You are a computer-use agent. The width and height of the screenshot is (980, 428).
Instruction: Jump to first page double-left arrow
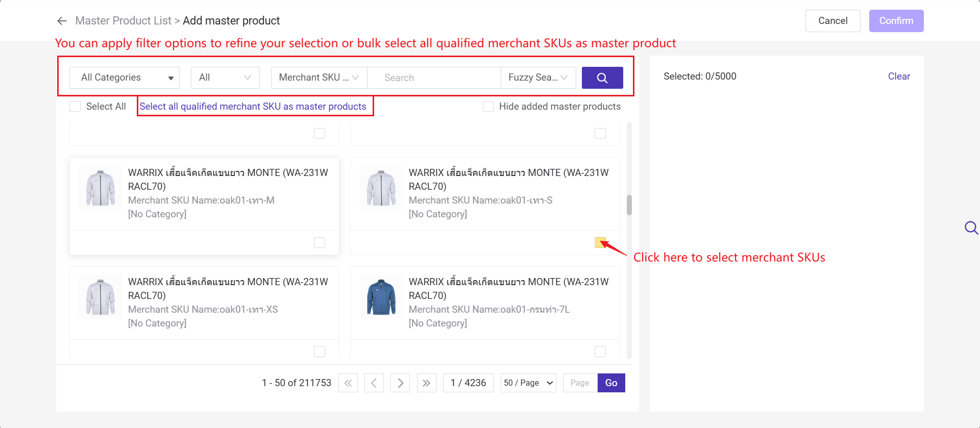[x=348, y=383]
